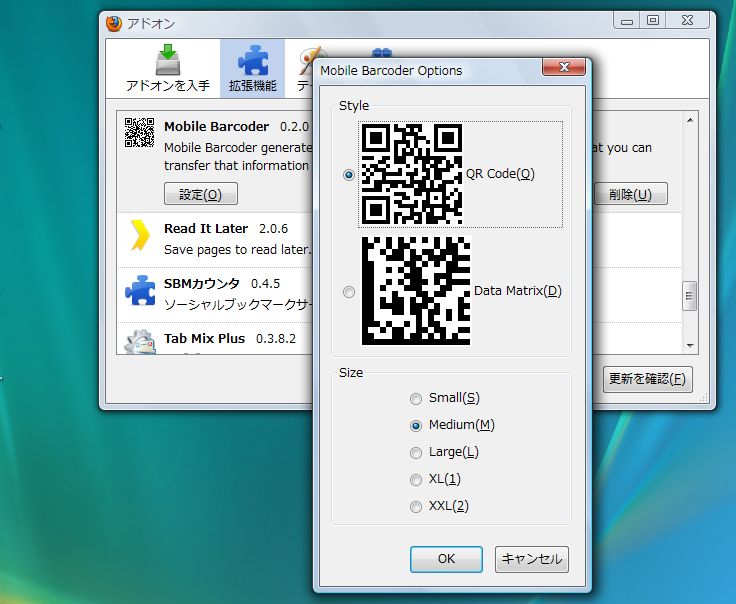
Task: Click the 削除(U) button in Add-ons window
Action: tap(631, 194)
